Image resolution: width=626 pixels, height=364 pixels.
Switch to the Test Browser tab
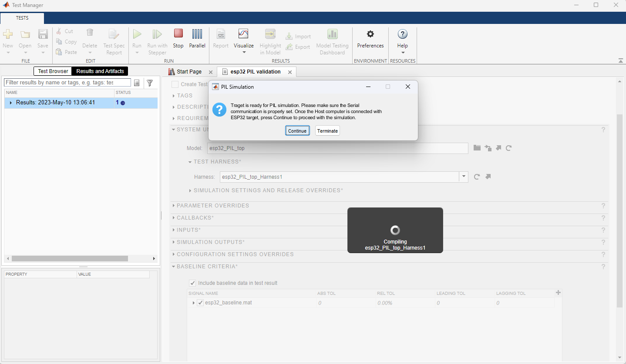pyautogui.click(x=53, y=71)
